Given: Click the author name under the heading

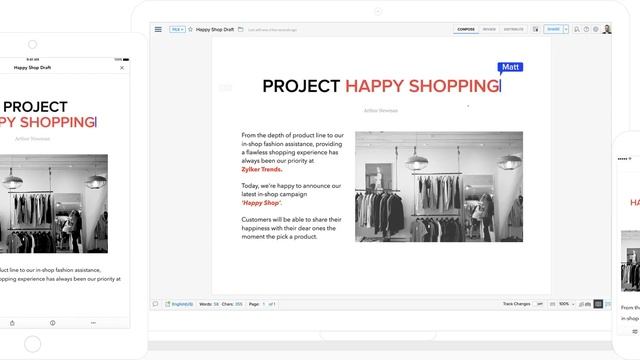Looking at the screenshot, I should pos(381,111).
